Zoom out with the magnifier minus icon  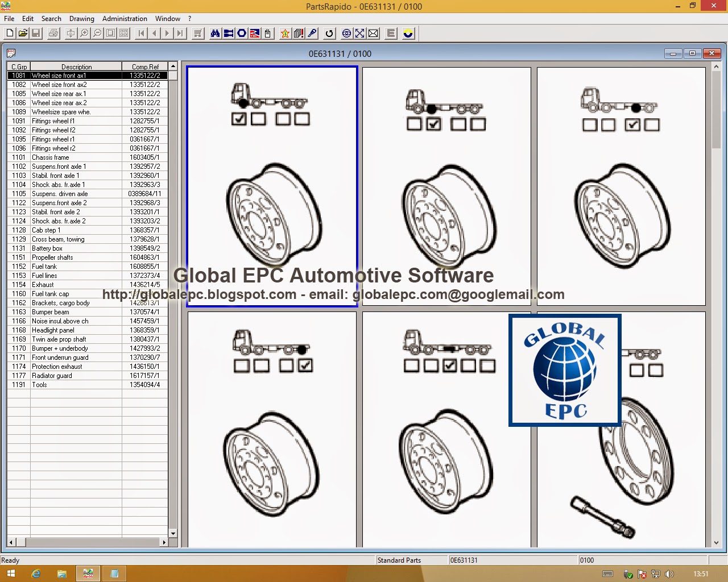pyautogui.click(x=97, y=34)
